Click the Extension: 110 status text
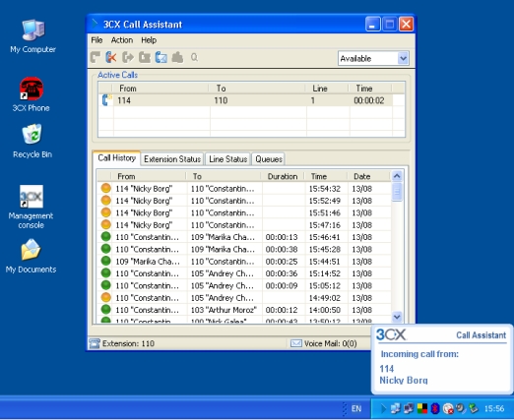 pos(128,343)
